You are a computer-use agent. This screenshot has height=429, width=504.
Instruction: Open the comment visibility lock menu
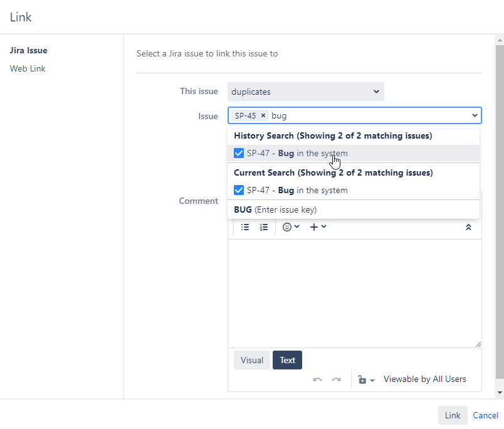click(x=366, y=380)
